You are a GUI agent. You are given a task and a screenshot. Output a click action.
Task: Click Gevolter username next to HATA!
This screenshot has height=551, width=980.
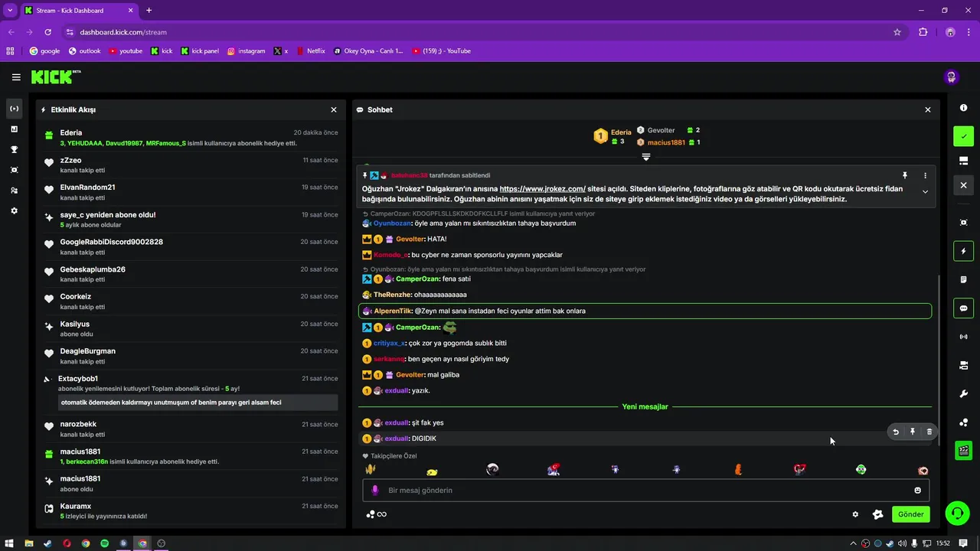(410, 240)
